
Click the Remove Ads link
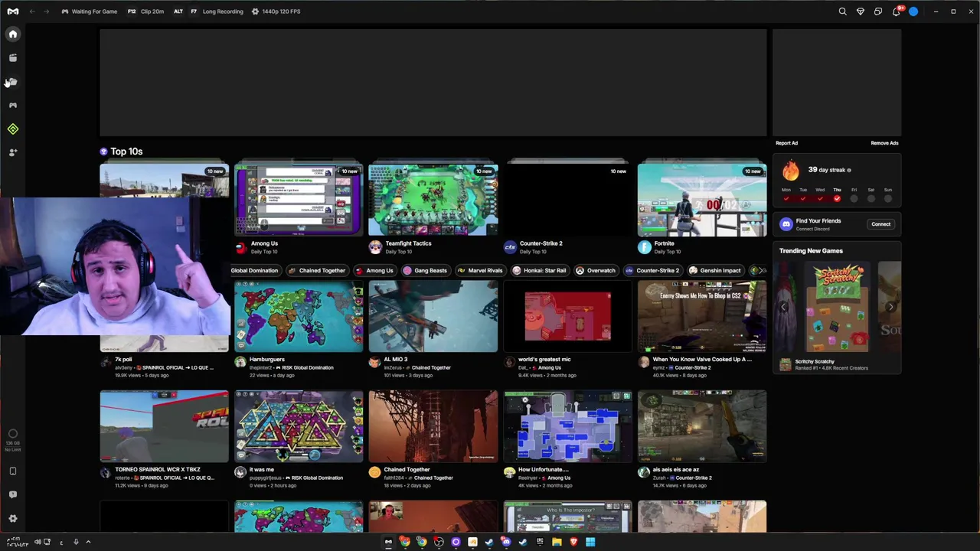tap(884, 143)
